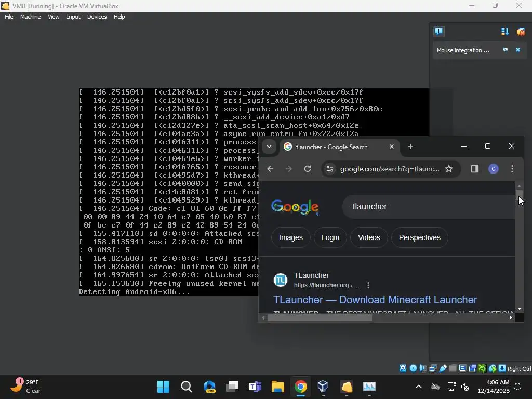Open File Explorer from taskbar

point(277,387)
